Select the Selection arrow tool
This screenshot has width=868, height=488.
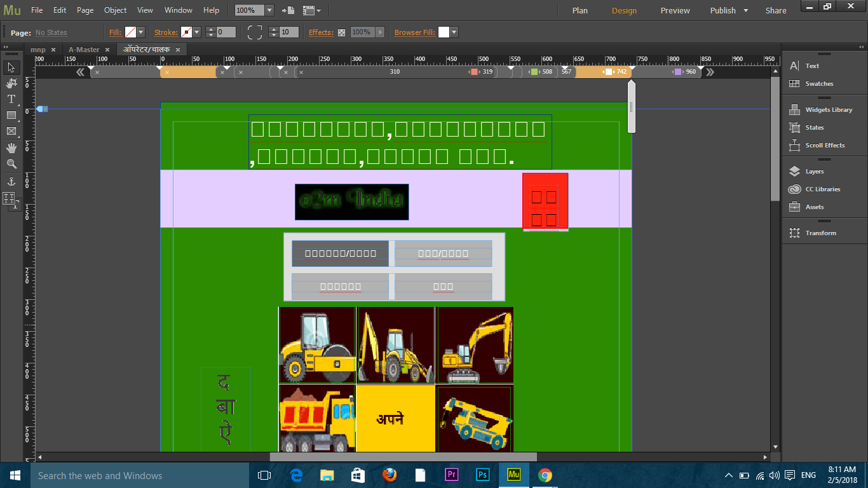point(11,67)
